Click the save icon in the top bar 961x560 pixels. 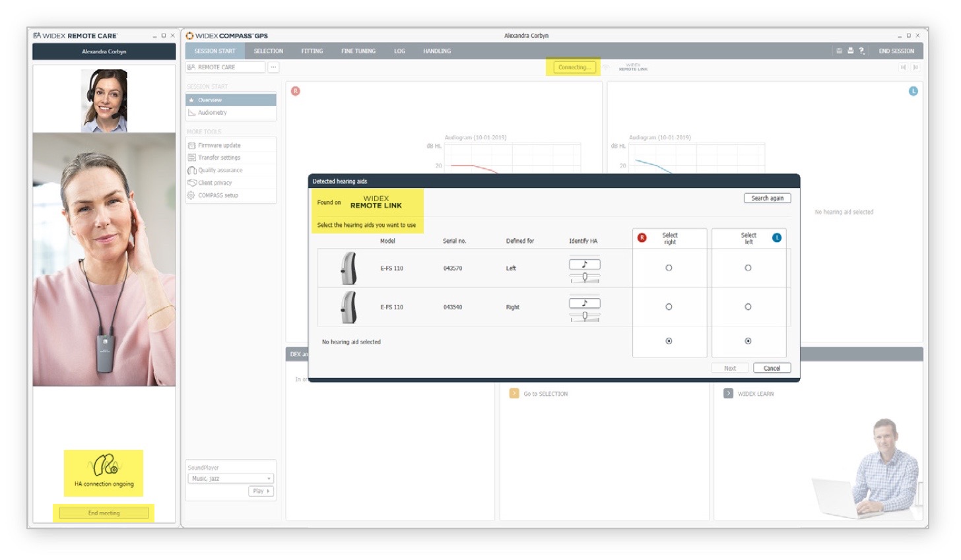tap(839, 51)
